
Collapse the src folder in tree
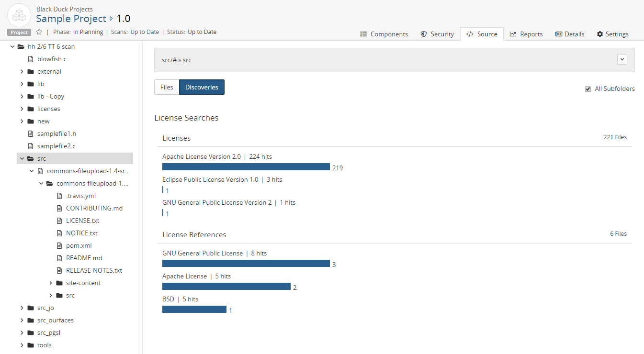[x=22, y=159]
